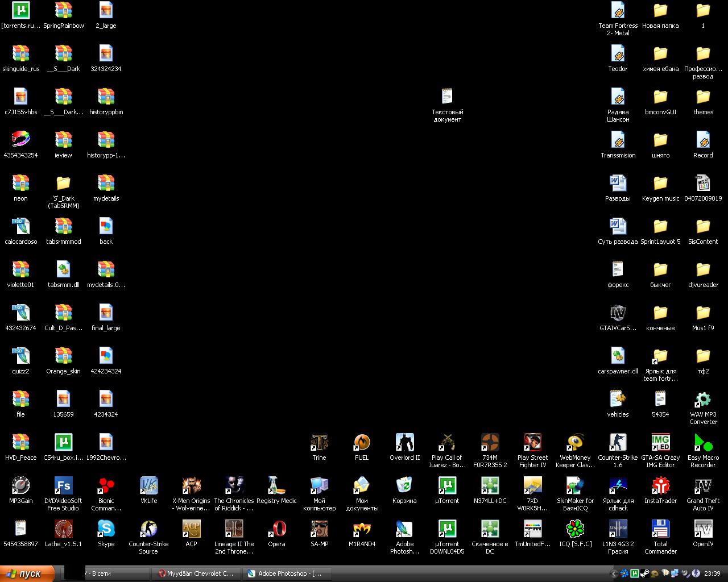Select the OpenIV desktop icon
728x582 pixels.
(703, 529)
